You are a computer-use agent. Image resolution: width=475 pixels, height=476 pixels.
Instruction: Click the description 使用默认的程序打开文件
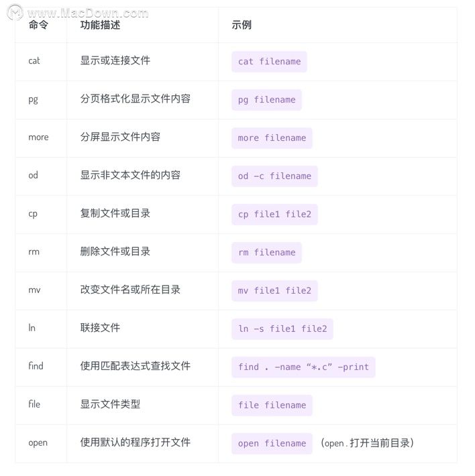[135, 442]
